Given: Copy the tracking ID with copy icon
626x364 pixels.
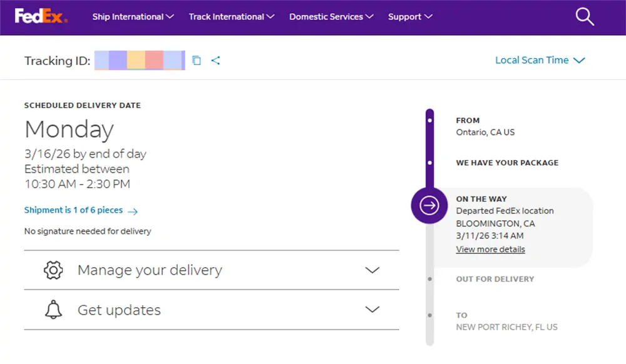Looking at the screenshot, I should (197, 61).
